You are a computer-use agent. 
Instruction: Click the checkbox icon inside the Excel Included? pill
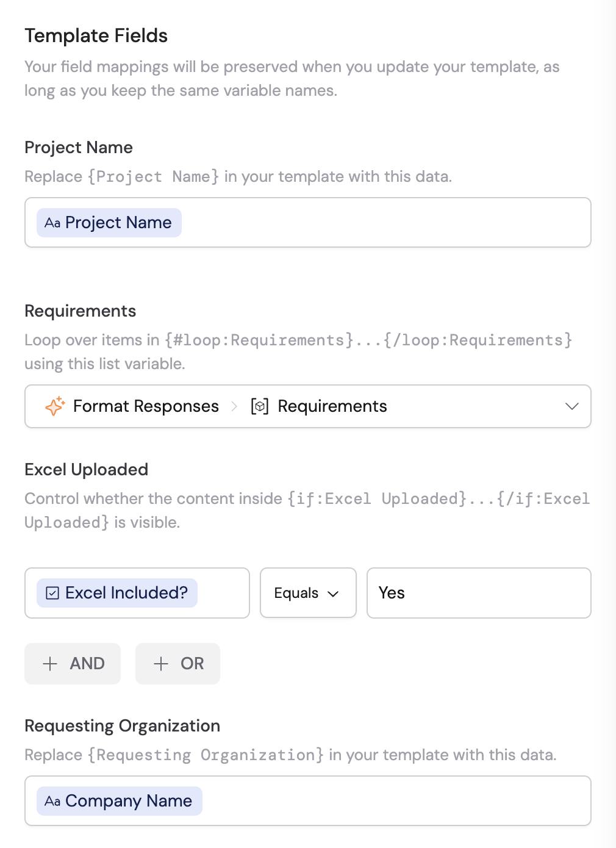[x=52, y=592]
